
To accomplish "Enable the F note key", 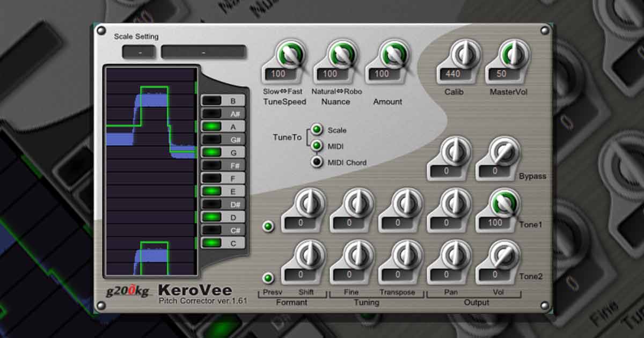I will coord(223,178).
